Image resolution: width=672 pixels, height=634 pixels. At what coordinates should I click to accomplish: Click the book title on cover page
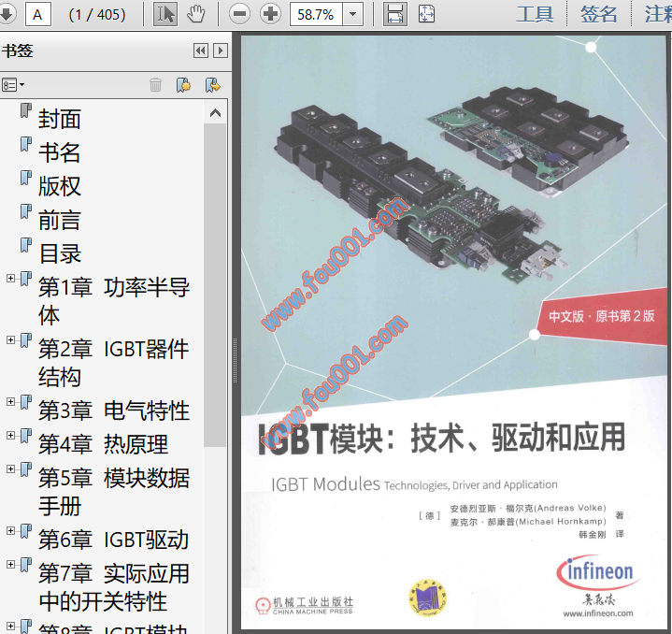(x=442, y=438)
